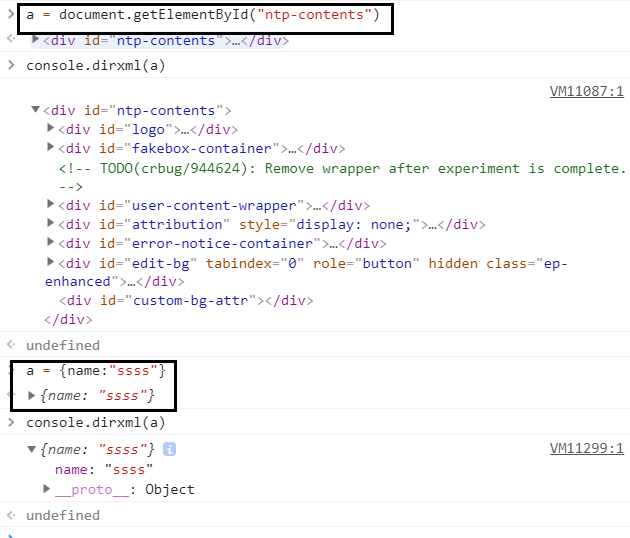This screenshot has width=630, height=538.
Task: Expand the fakebox-container div
Action: (x=50, y=147)
